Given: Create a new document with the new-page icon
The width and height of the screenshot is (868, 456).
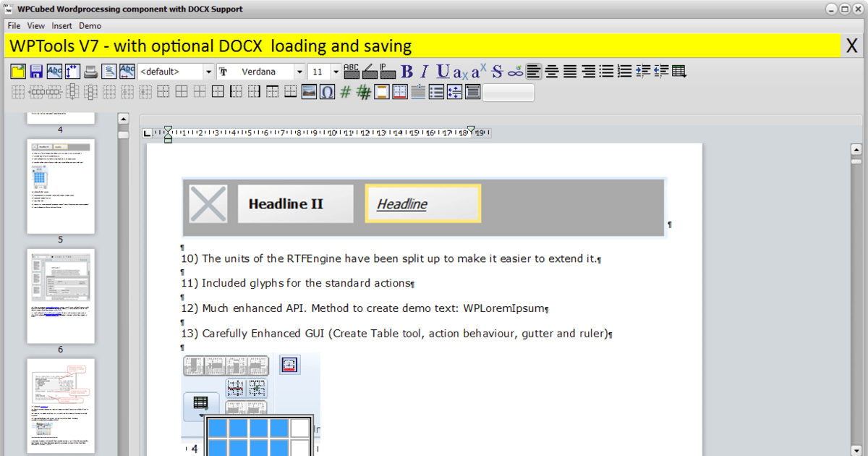Looking at the screenshot, I should point(17,71).
